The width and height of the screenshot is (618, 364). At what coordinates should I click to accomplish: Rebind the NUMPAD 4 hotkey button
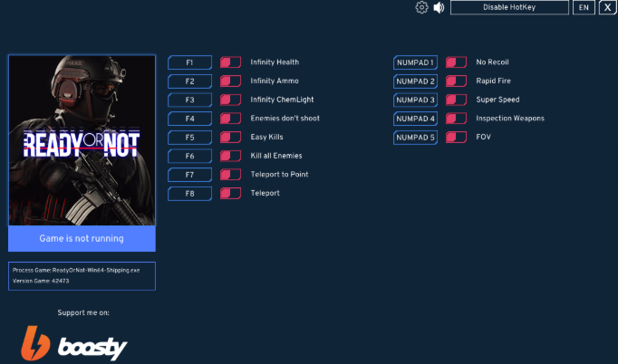coord(415,119)
